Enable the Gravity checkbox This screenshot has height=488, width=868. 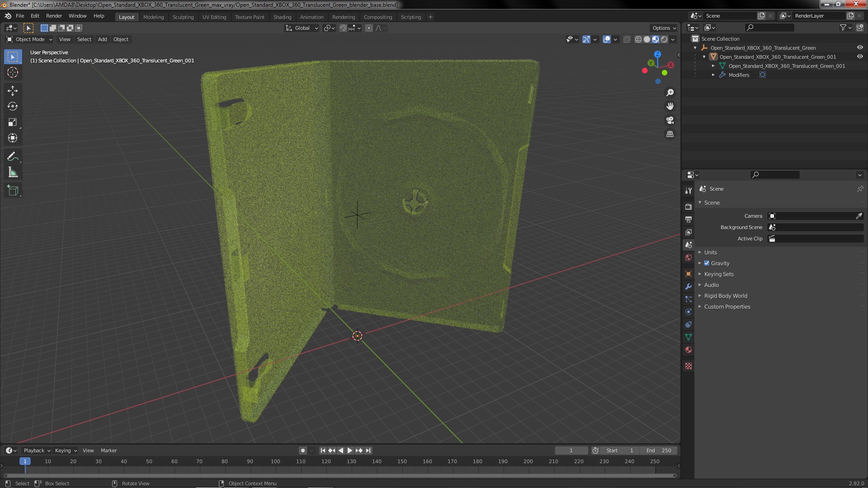707,263
